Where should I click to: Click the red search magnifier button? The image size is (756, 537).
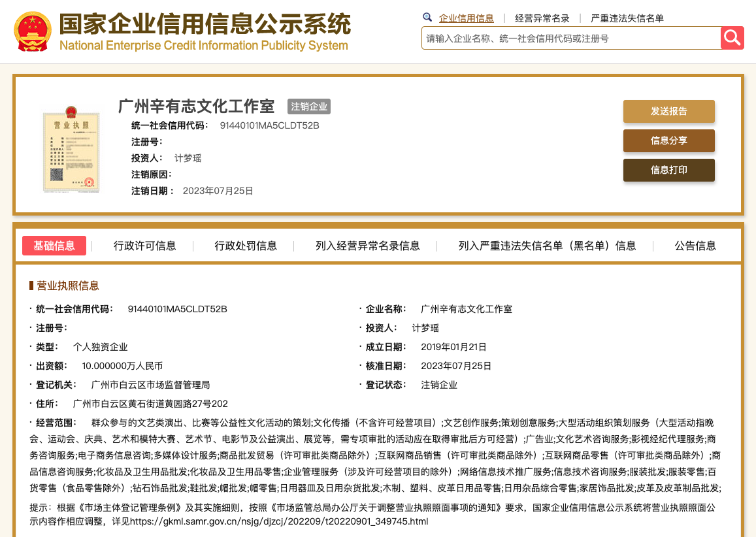coord(732,38)
